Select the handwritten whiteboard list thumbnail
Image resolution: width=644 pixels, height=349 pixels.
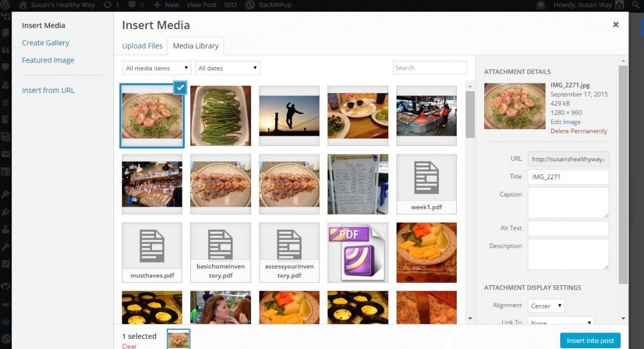358,184
